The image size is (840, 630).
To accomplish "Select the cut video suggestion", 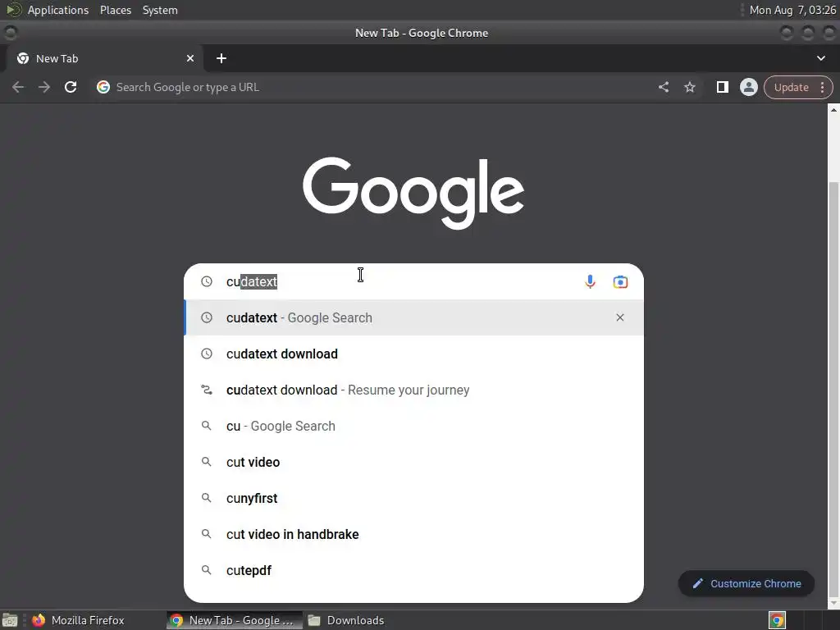I will coord(413,462).
